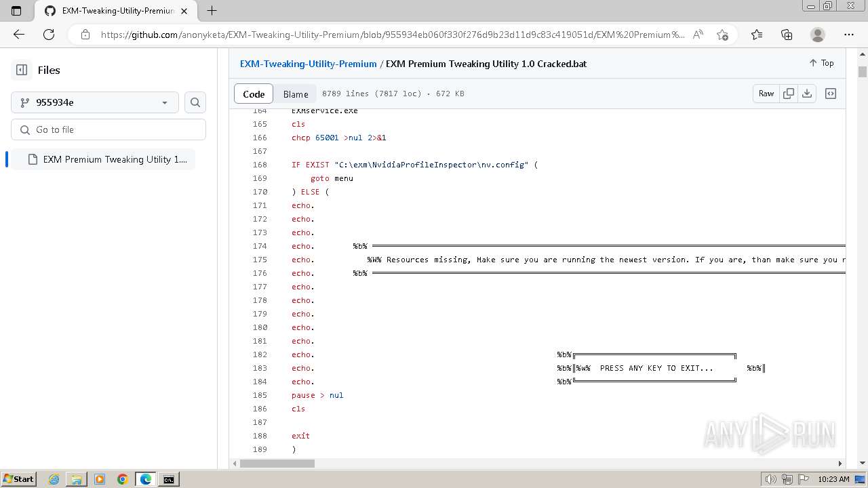Click the taskbar clock 10:23 AM
Viewport: 868px width, 488px height.
coord(833,479)
